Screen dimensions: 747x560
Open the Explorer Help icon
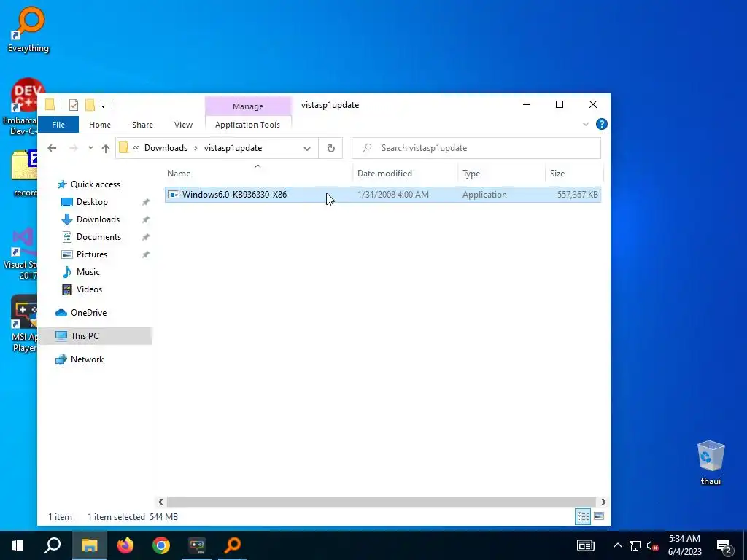tap(602, 124)
